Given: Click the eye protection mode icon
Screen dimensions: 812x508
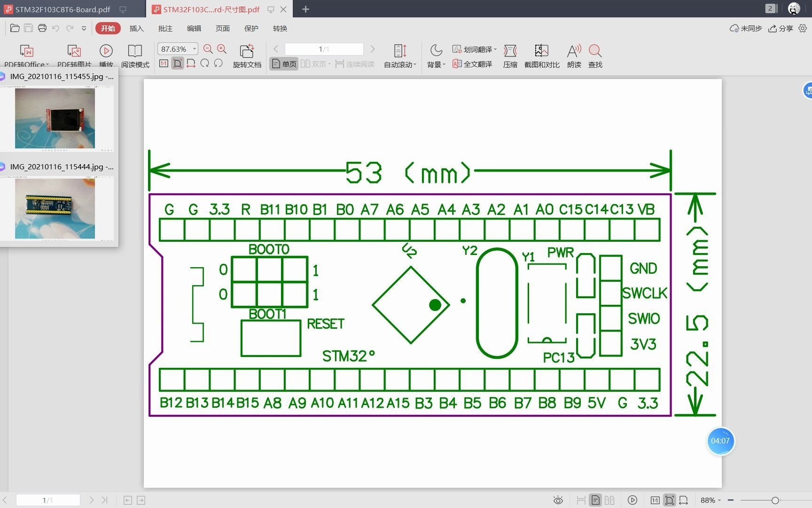Looking at the screenshot, I should (x=558, y=500).
